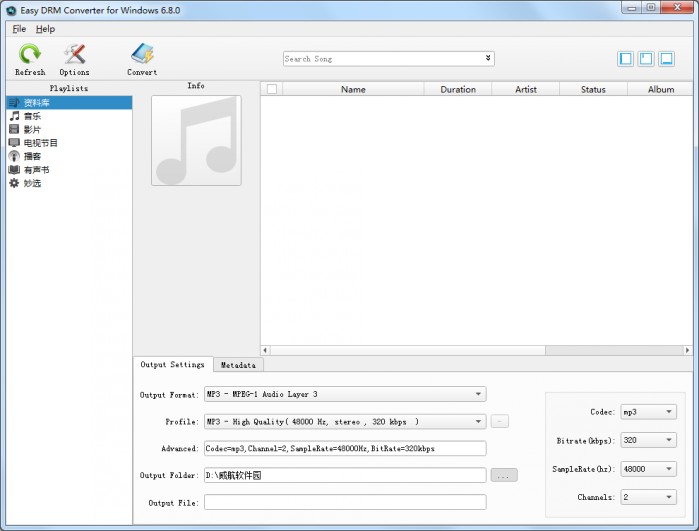Select the 资料库 library playlist
The image size is (699, 531).
[x=69, y=103]
